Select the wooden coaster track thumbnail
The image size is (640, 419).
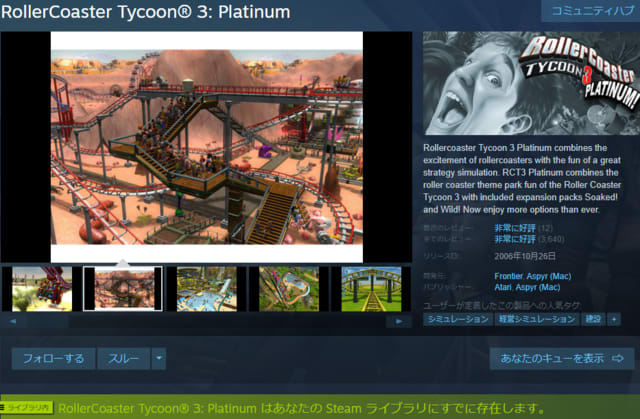click(371, 289)
